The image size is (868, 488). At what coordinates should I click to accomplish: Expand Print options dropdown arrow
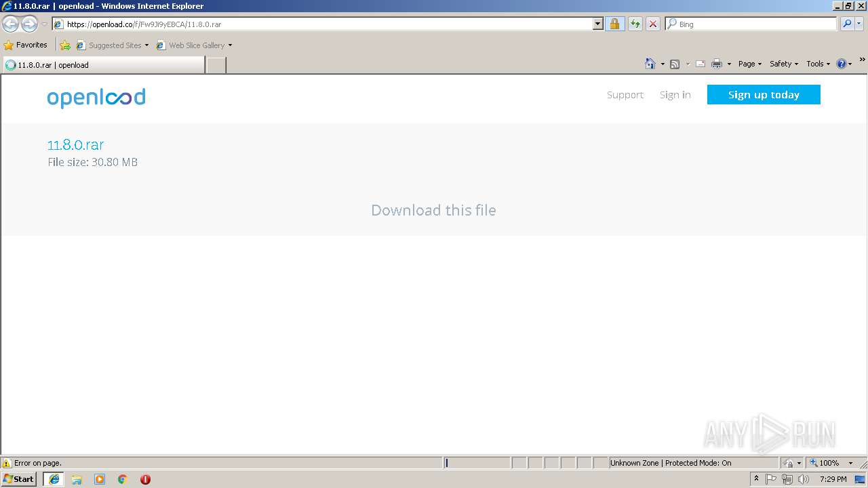click(729, 64)
